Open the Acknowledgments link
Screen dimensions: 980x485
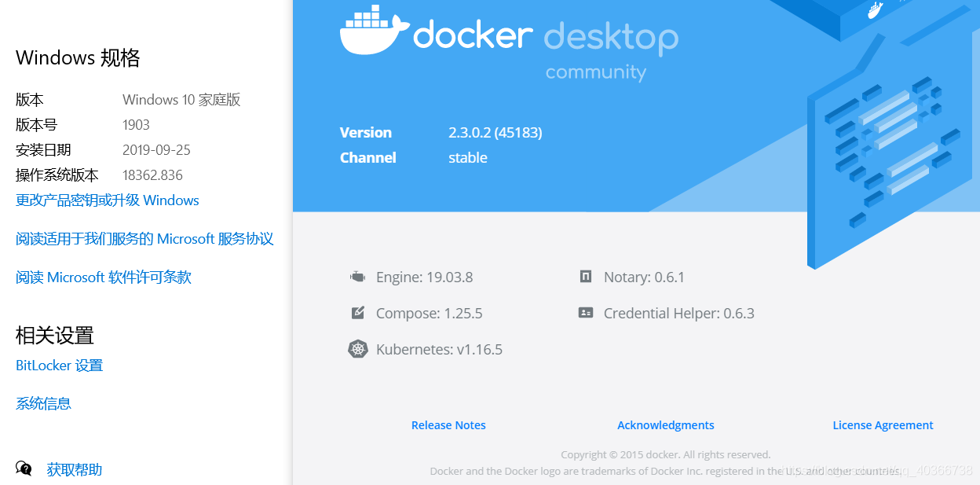pos(666,425)
